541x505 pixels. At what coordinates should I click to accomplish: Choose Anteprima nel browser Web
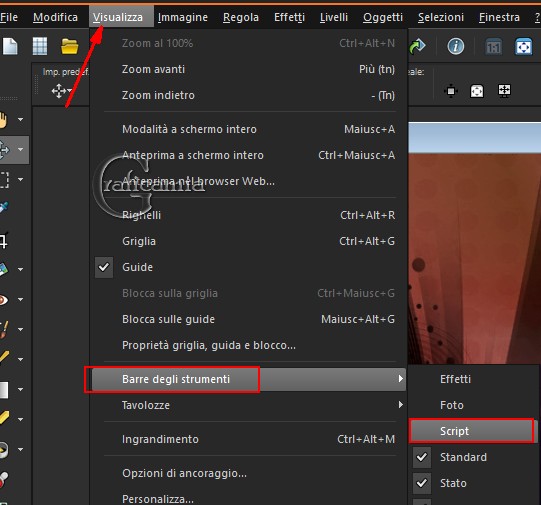coord(248,181)
